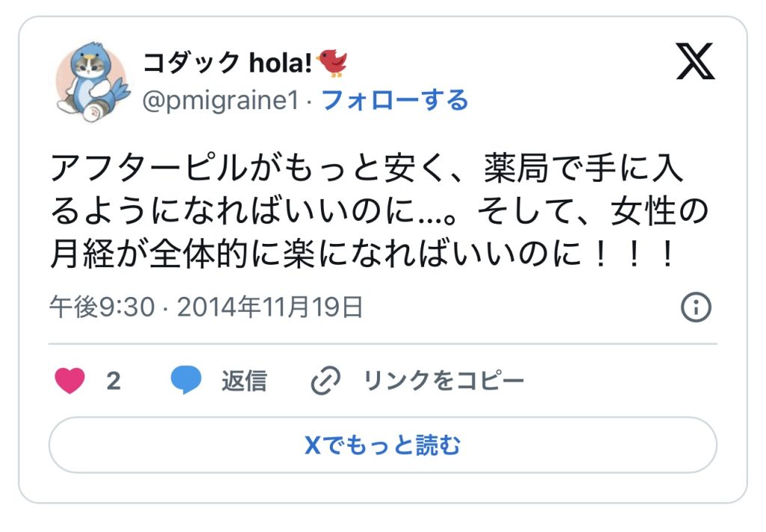The width and height of the screenshot is (766, 532).
Task: Click the chain link icon
Action: (325, 381)
